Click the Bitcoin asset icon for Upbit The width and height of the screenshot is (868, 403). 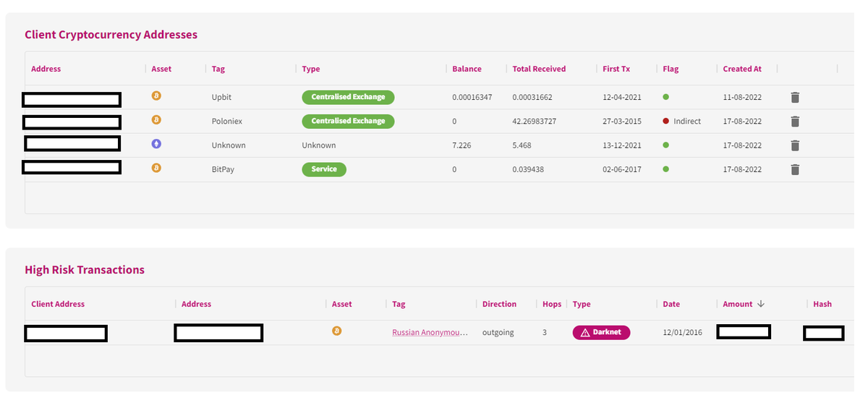(156, 96)
